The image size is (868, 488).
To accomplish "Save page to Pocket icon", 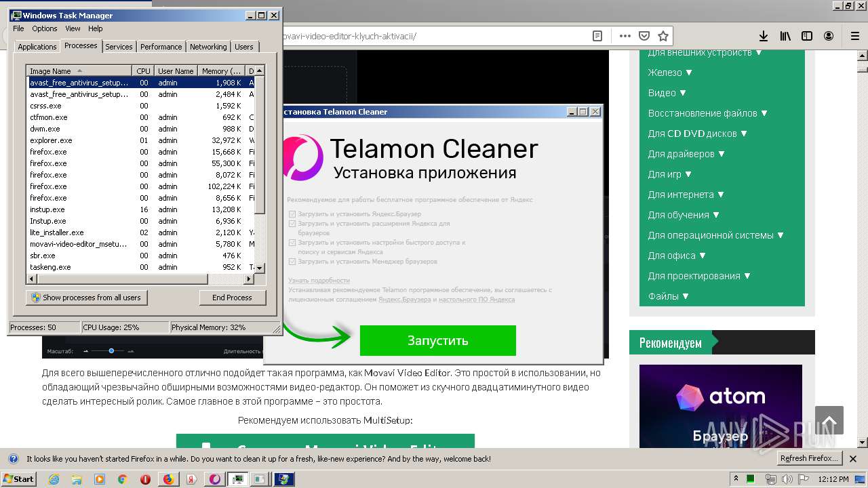I will tap(644, 36).
